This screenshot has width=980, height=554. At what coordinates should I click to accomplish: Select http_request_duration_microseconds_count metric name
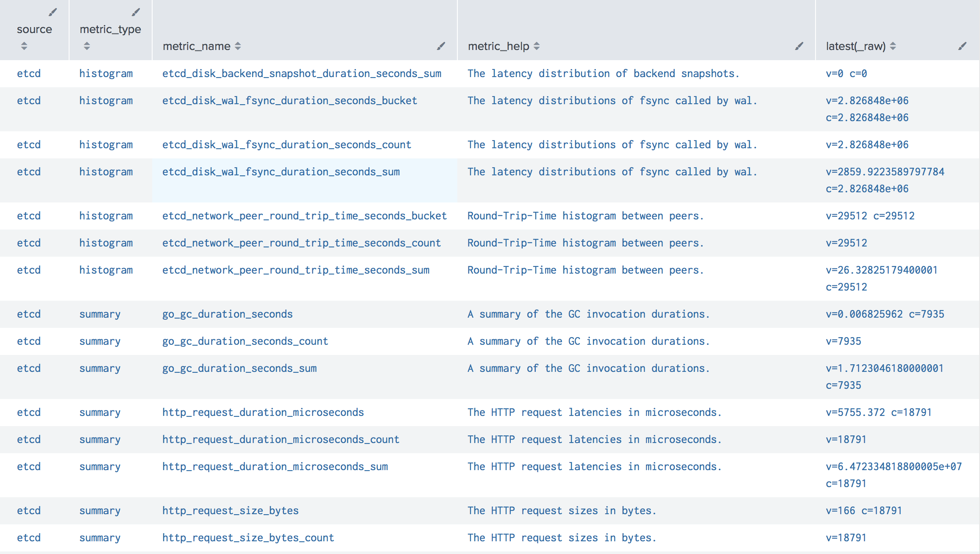point(281,440)
